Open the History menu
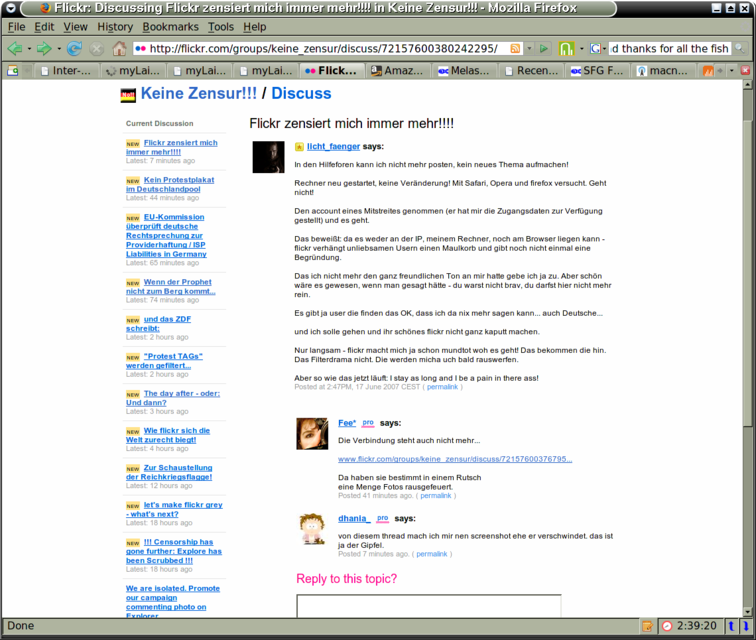 (x=115, y=27)
